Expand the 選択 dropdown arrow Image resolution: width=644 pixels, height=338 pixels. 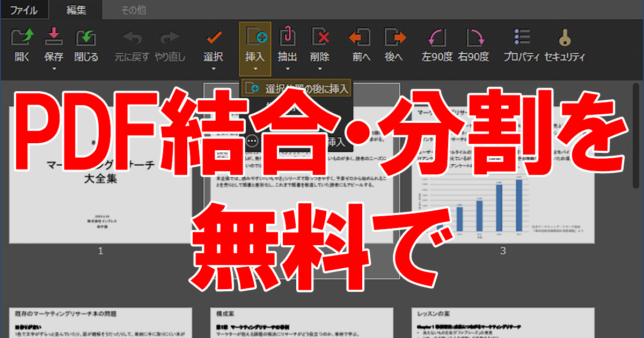[x=214, y=69]
